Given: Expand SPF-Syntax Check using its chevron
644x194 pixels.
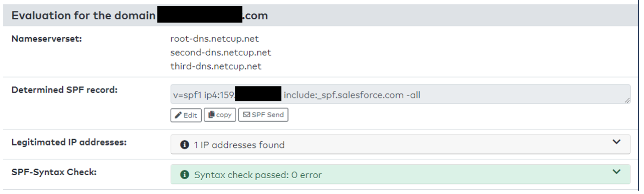Looking at the screenshot, I should [x=616, y=172].
